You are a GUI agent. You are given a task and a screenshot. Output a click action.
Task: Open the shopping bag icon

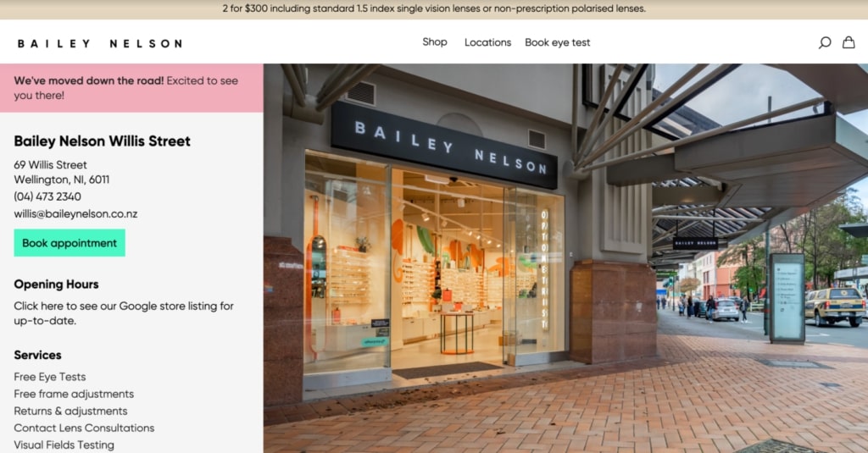coord(849,42)
